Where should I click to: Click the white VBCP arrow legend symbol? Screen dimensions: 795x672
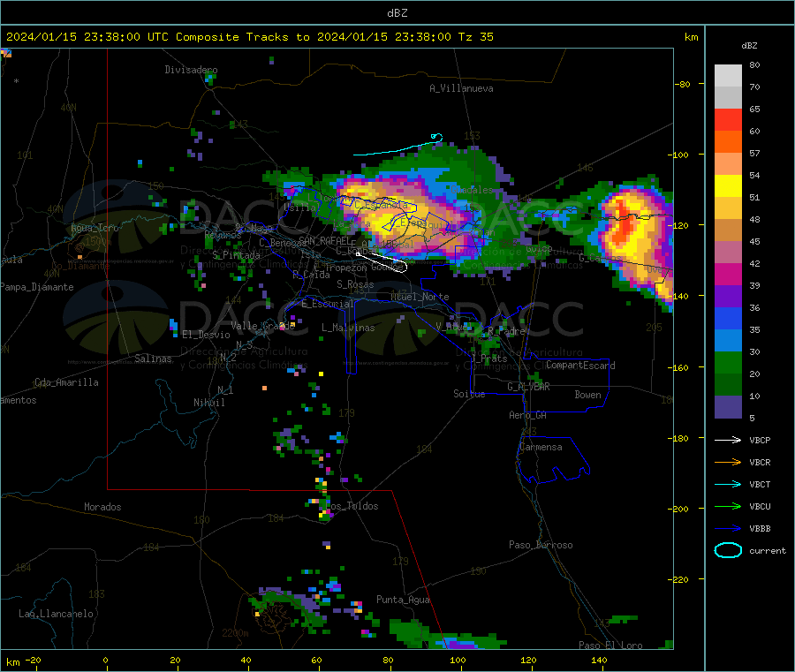[x=728, y=440]
